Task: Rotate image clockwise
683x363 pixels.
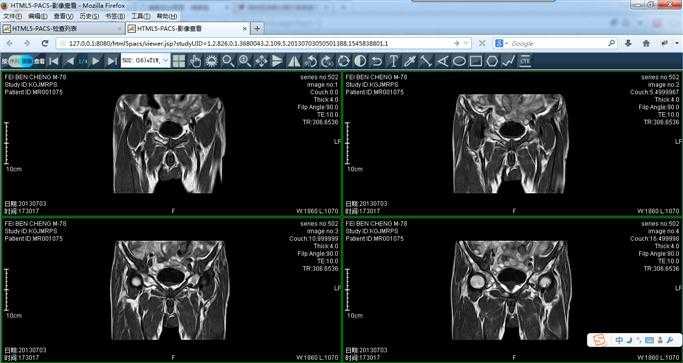Action: pyautogui.click(x=327, y=61)
